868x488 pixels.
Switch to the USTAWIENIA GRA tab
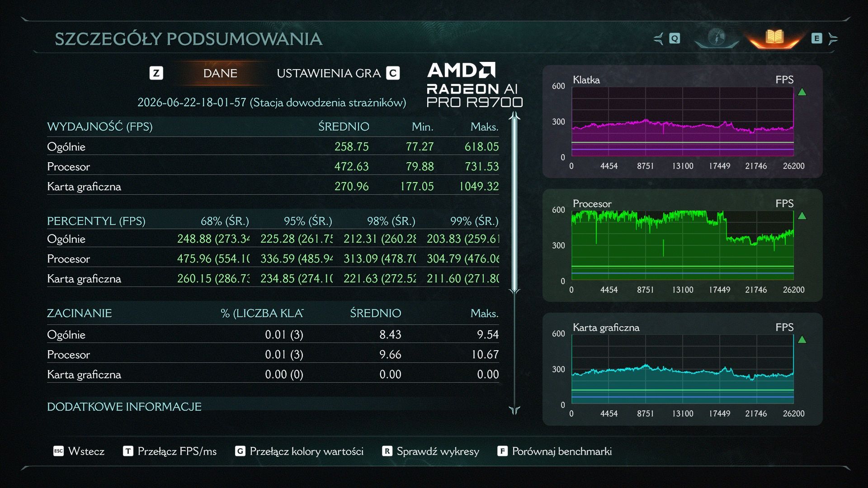tap(329, 73)
